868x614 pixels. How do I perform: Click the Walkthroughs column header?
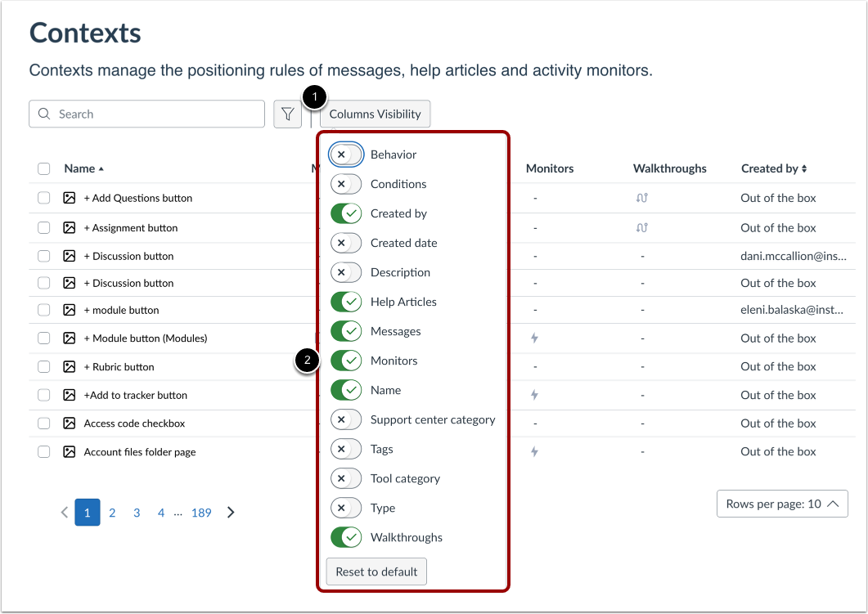click(670, 168)
